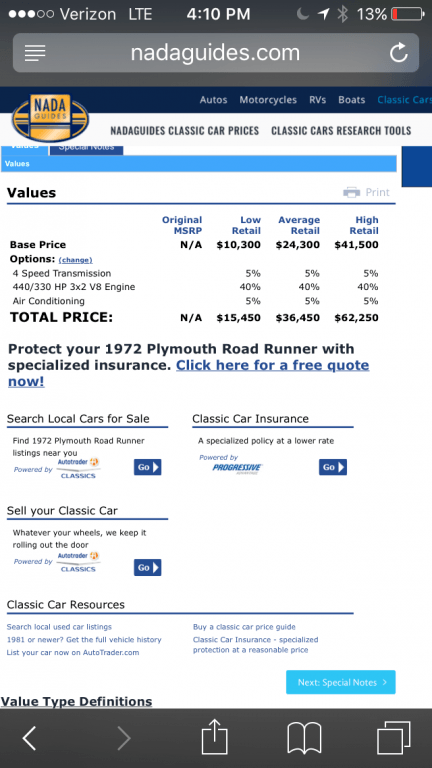The height and width of the screenshot is (768, 432).
Task: Click the NADA Guides logo
Action: [x=51, y=118]
